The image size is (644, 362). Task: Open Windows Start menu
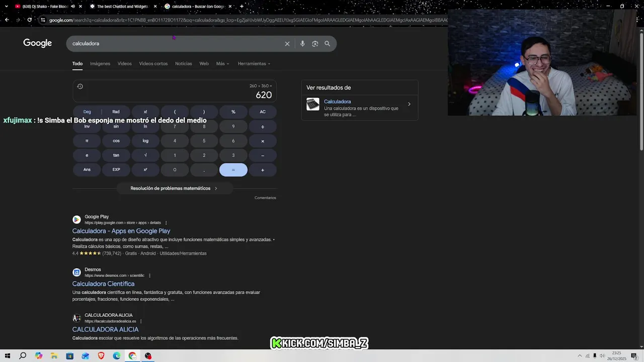click(x=7, y=356)
